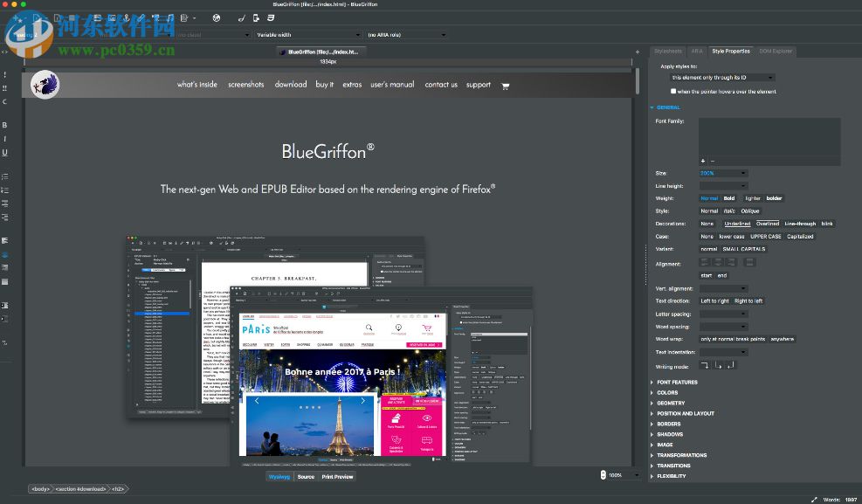Screen dimensions: 862x504
Task: Select the Underline icon in left sidebar
Action: point(4,152)
